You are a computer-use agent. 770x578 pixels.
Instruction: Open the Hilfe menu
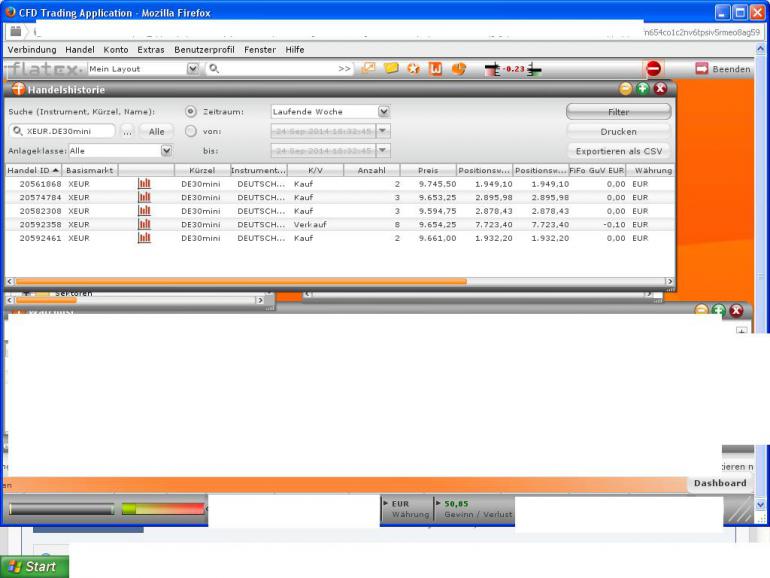pos(295,50)
